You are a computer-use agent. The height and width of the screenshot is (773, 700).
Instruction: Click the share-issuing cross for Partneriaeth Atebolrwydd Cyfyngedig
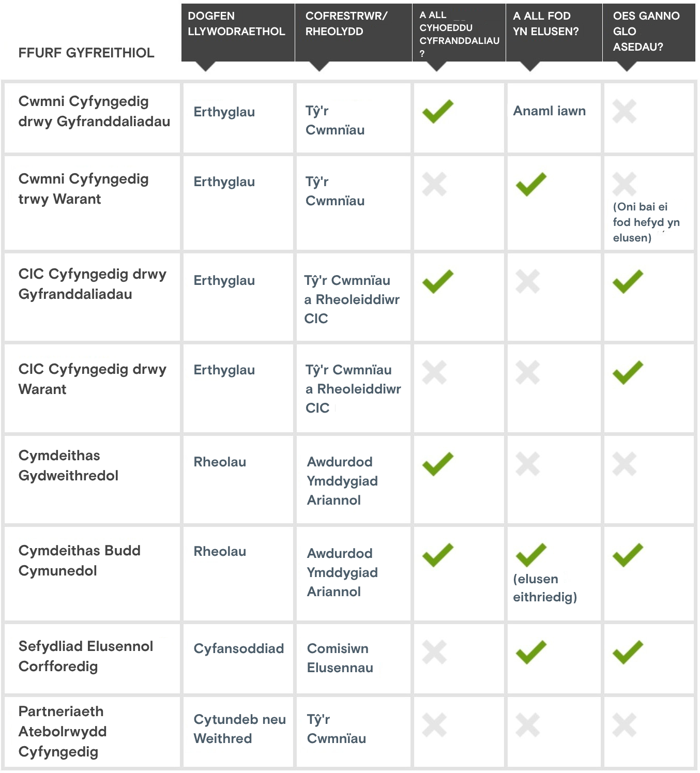(434, 725)
